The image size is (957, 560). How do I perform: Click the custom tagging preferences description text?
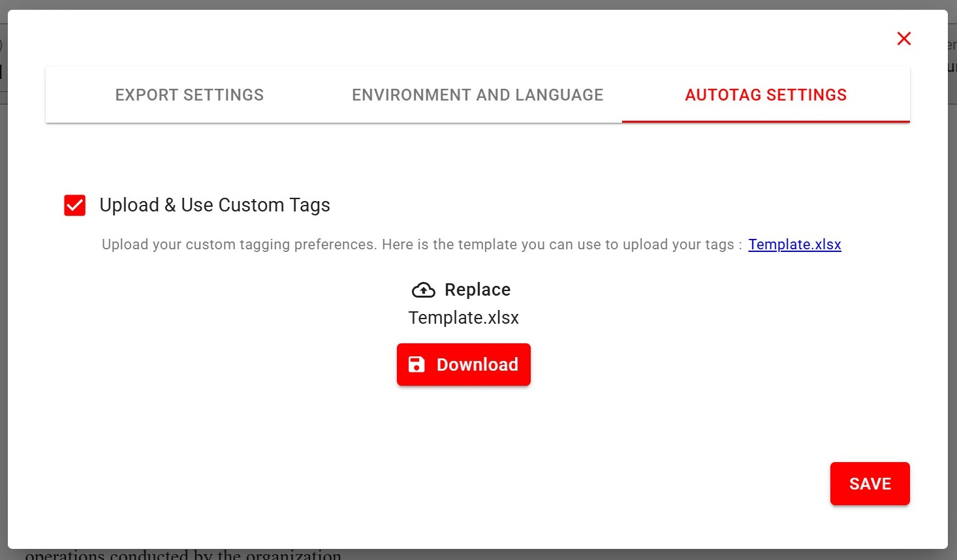coord(418,244)
